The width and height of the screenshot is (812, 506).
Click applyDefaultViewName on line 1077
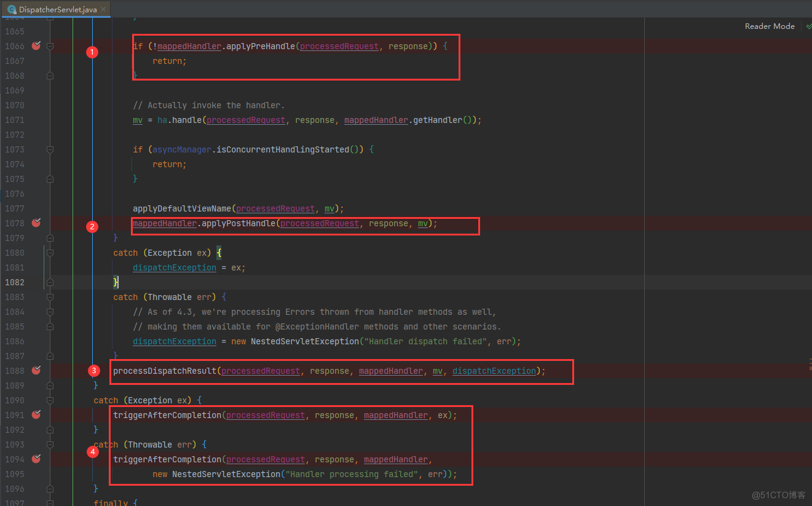[x=182, y=208]
